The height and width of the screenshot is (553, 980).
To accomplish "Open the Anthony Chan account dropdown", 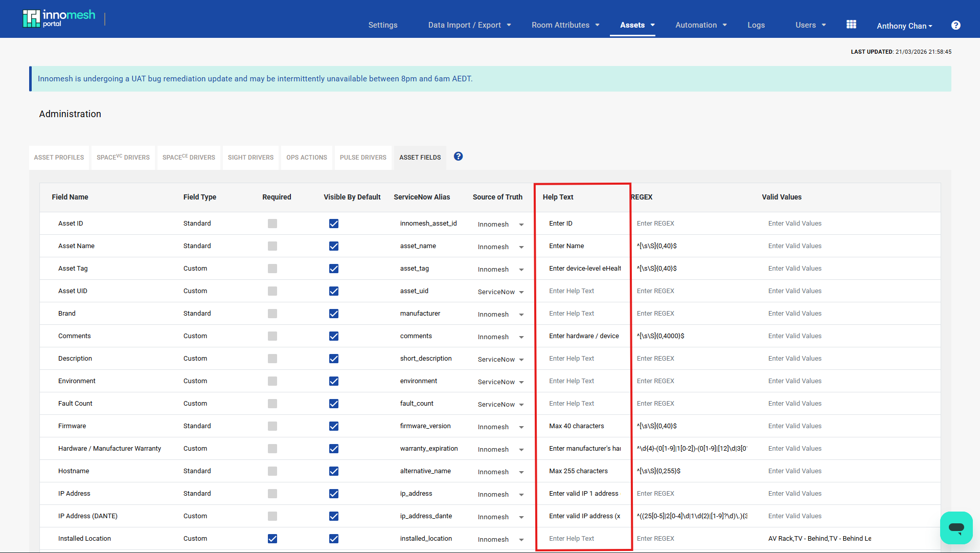I will (904, 26).
